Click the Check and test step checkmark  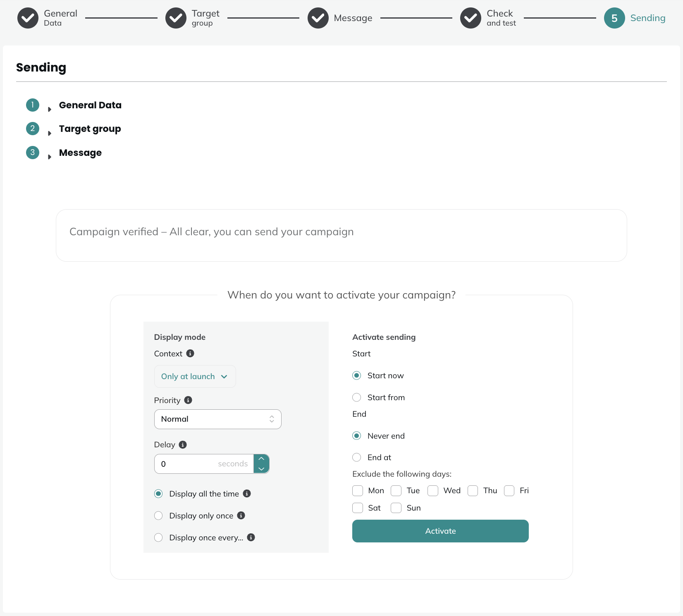[470, 18]
